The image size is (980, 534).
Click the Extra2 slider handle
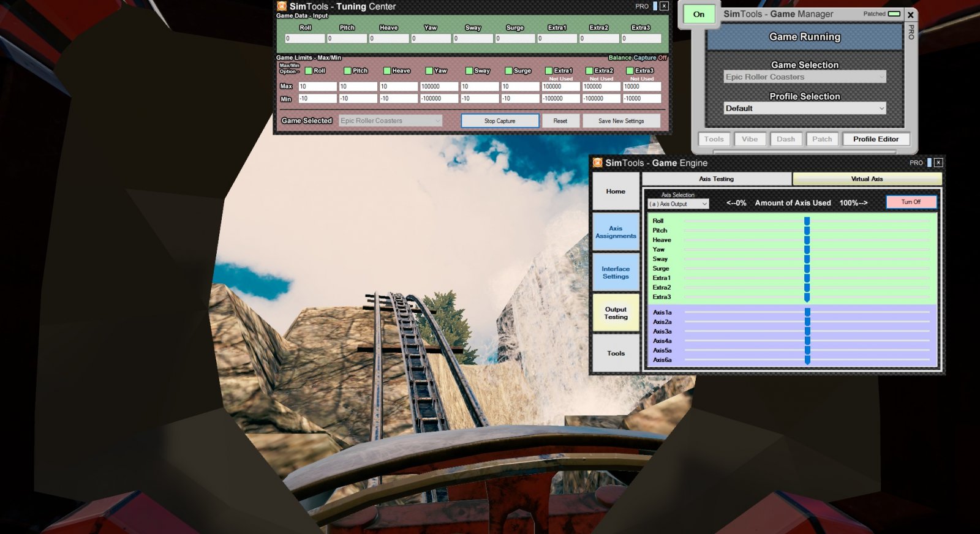click(807, 288)
